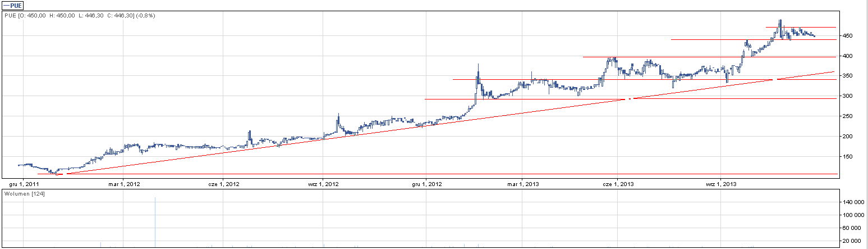
Task: Click date label 'cze 1, 2013'
Action: pos(618,183)
